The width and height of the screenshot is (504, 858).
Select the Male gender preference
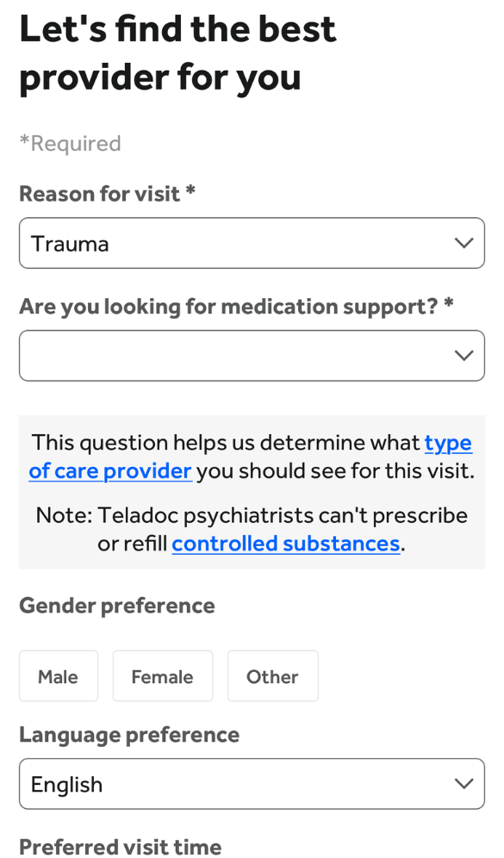58,676
